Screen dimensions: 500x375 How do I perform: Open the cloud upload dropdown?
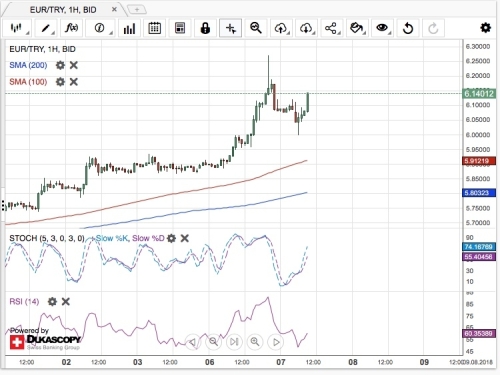coord(281,28)
